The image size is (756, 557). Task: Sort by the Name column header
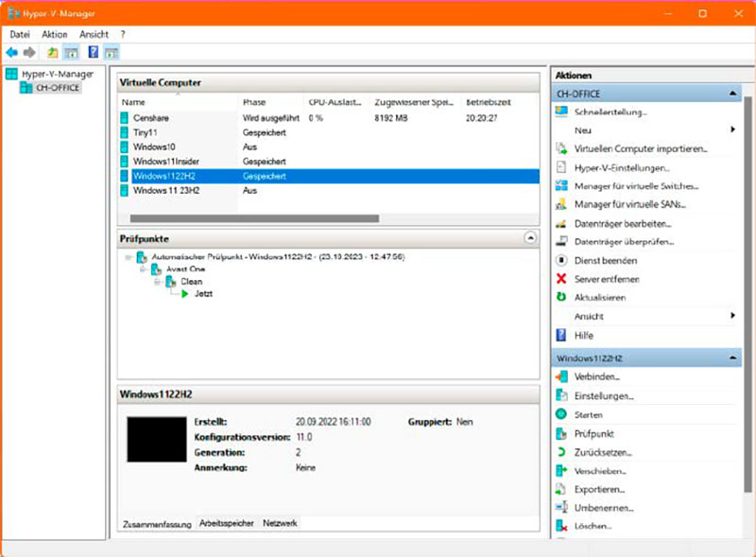tap(179, 102)
